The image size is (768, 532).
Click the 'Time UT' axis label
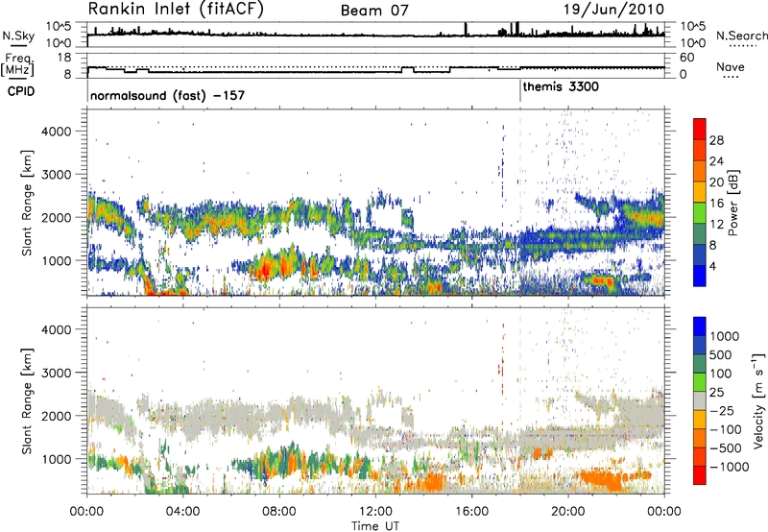tap(374, 526)
